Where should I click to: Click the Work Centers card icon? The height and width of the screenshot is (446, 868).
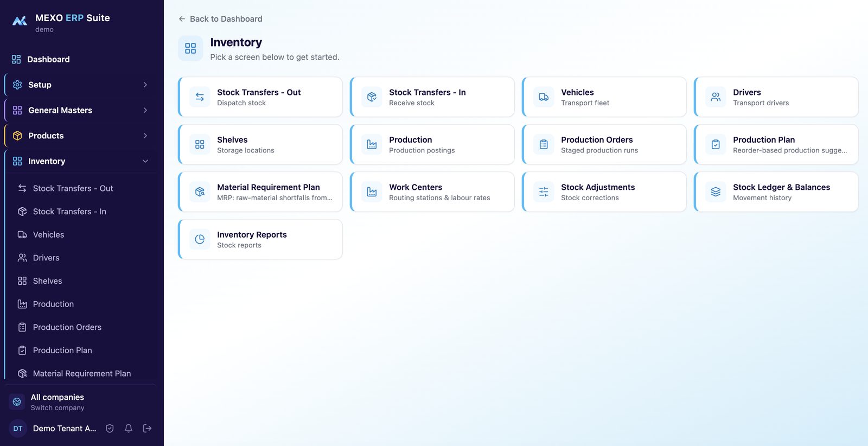click(x=372, y=192)
